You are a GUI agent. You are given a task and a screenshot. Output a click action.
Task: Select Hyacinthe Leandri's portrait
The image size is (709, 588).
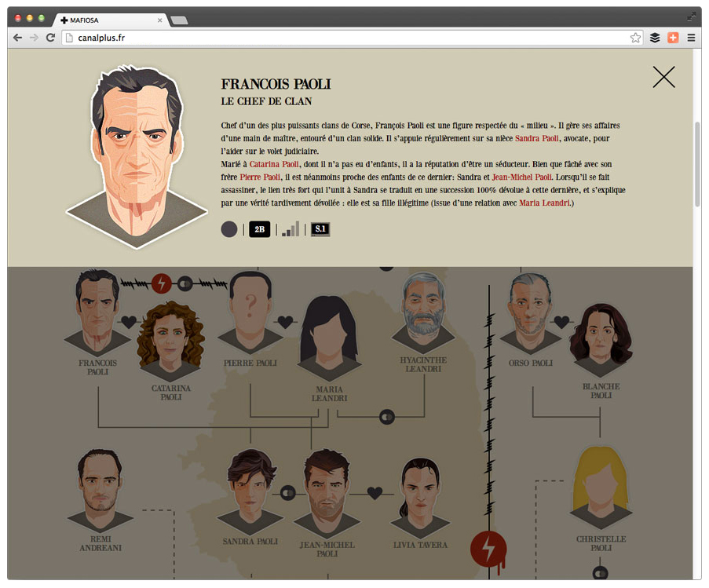pos(422,312)
